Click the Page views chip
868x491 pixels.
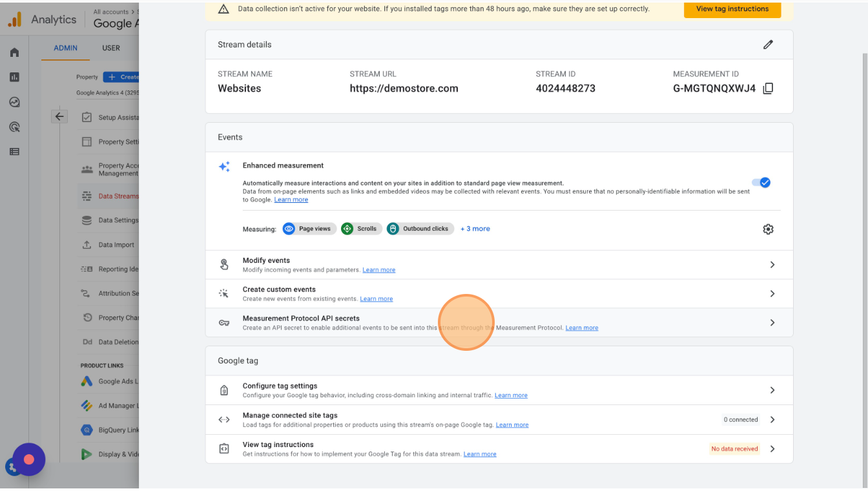coord(309,229)
